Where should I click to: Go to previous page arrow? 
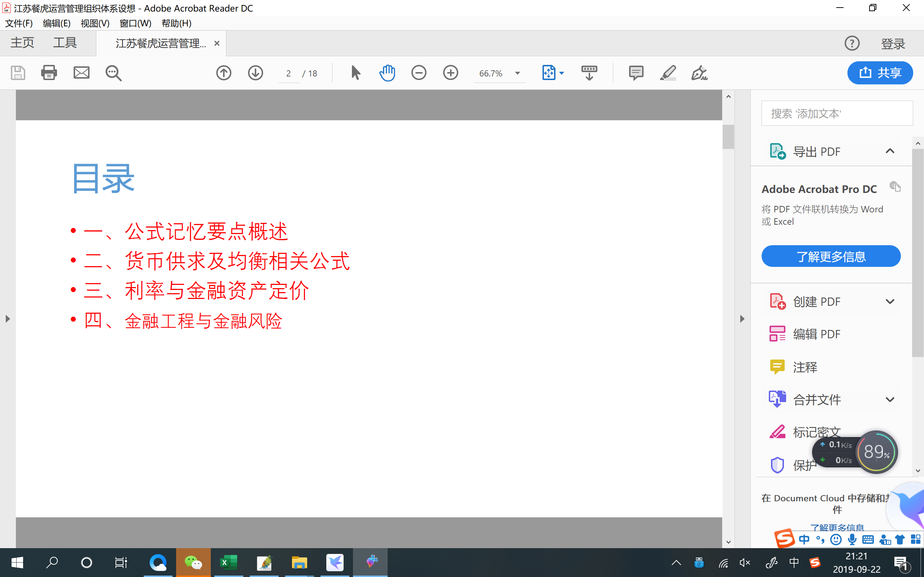tap(224, 72)
